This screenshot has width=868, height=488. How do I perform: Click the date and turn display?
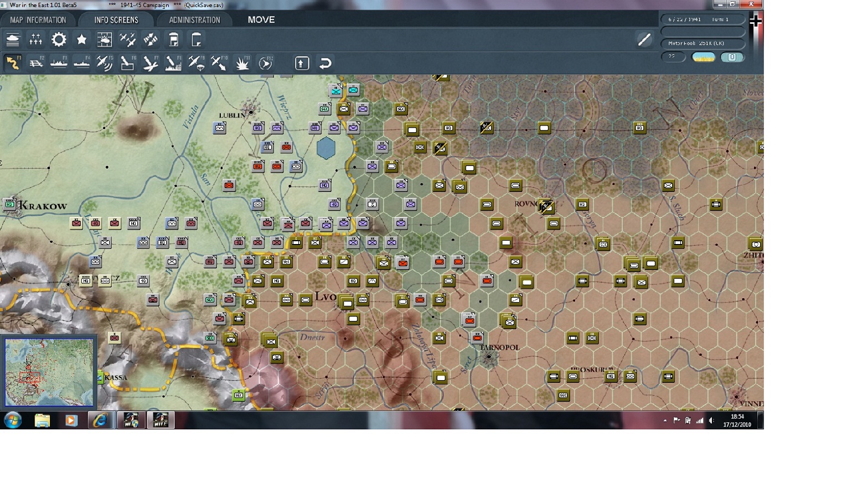tap(702, 19)
